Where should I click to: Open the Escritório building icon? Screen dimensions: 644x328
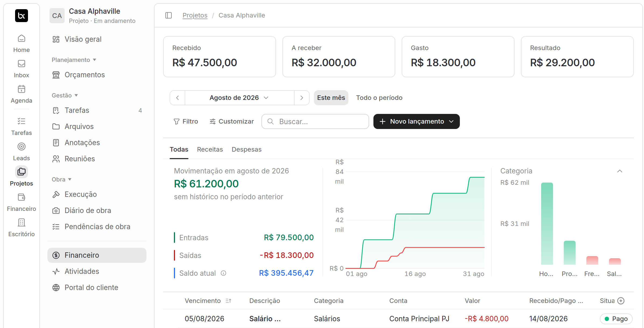[x=22, y=223]
